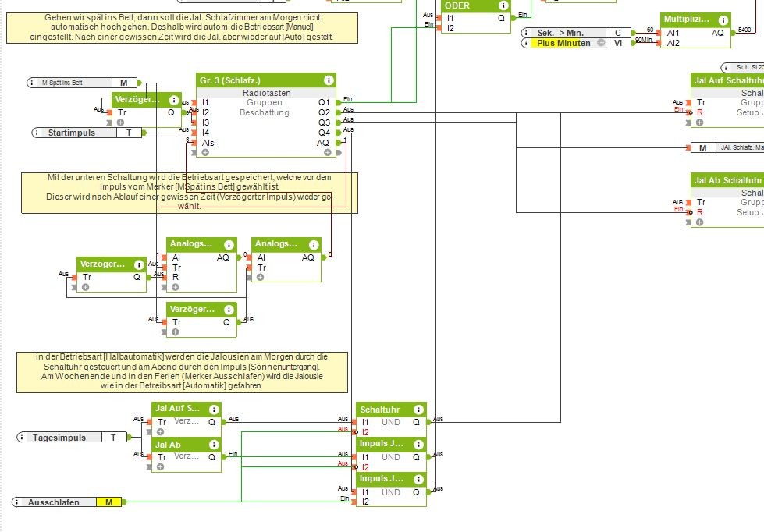Open info of Analogs block with R input
764x532 pixels.
click(x=229, y=245)
